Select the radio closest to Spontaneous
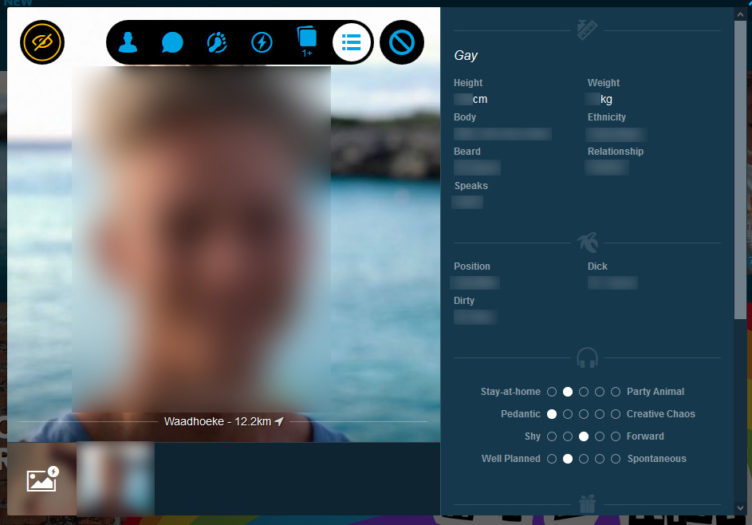The image size is (752, 525). pyautogui.click(x=615, y=459)
